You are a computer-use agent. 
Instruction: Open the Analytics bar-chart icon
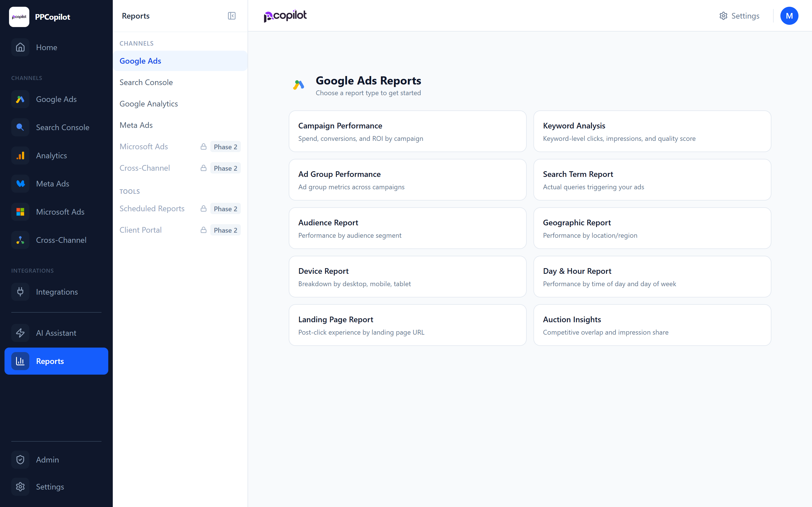[x=20, y=155]
